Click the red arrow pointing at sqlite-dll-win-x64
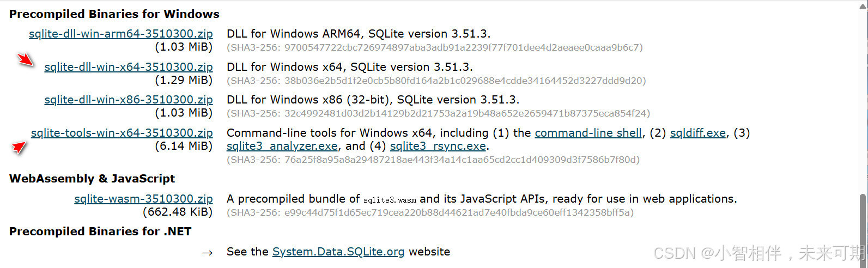868x268 pixels. click(x=26, y=60)
